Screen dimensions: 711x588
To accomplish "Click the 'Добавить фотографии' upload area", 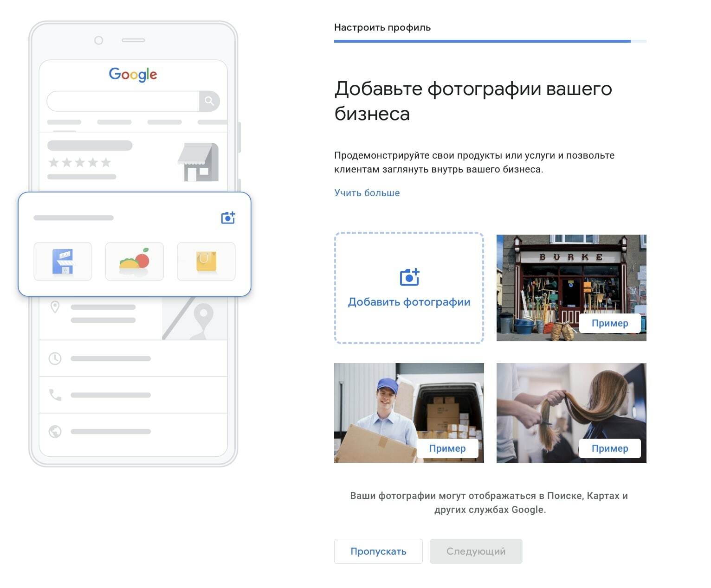I will [409, 288].
